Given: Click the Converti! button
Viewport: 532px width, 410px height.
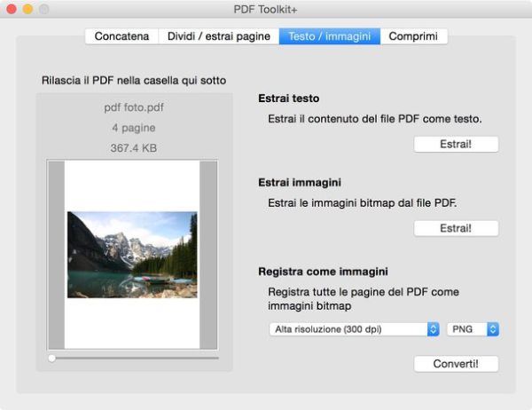Looking at the screenshot, I should click(x=456, y=364).
